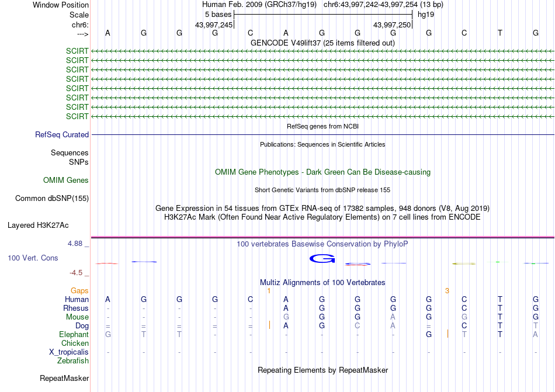555x392 pixels.
Task: Select the Mouse species row label
Action: [x=77, y=317]
